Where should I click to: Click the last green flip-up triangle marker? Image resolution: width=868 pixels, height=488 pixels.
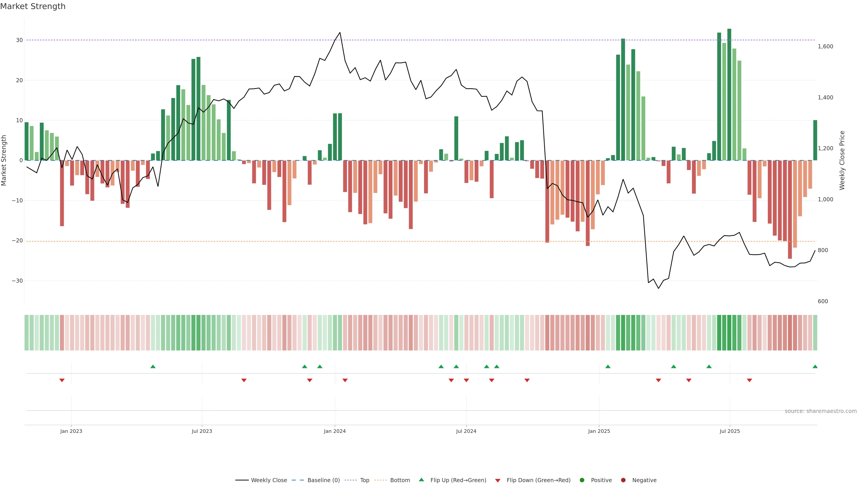click(815, 366)
